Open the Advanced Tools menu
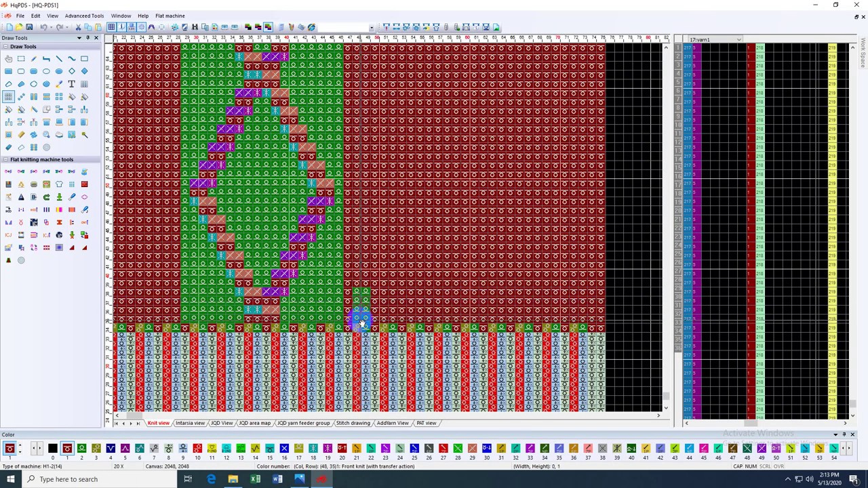Image resolution: width=868 pixels, height=488 pixels. point(84,16)
